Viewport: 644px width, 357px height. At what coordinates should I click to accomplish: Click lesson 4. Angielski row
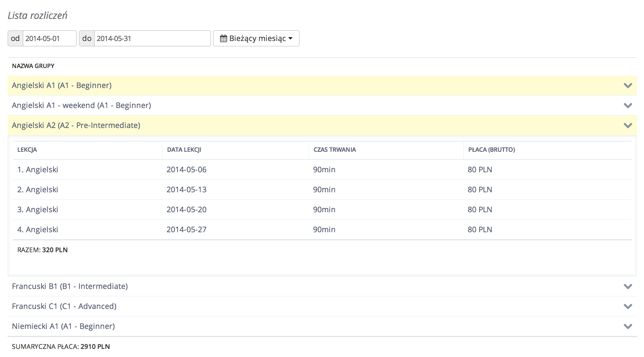(x=38, y=230)
